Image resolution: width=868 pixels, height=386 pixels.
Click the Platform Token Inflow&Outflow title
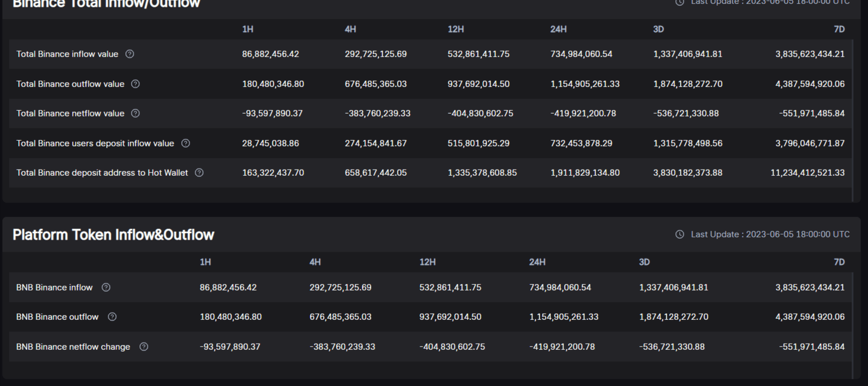tap(114, 235)
